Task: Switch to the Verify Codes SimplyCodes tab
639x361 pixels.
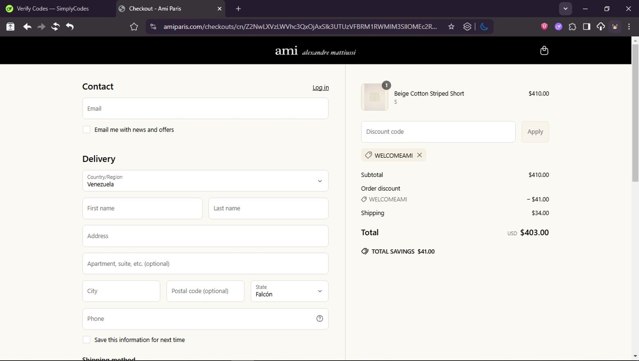Action: (x=53, y=9)
